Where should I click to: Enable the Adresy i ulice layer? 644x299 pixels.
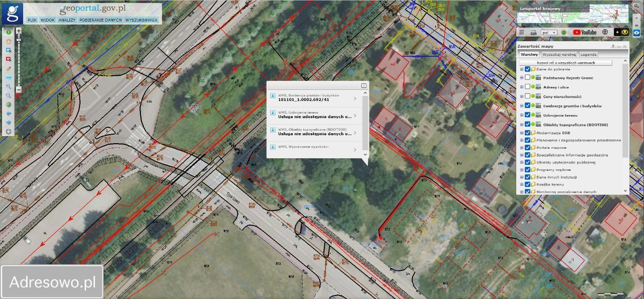pyautogui.click(x=527, y=87)
